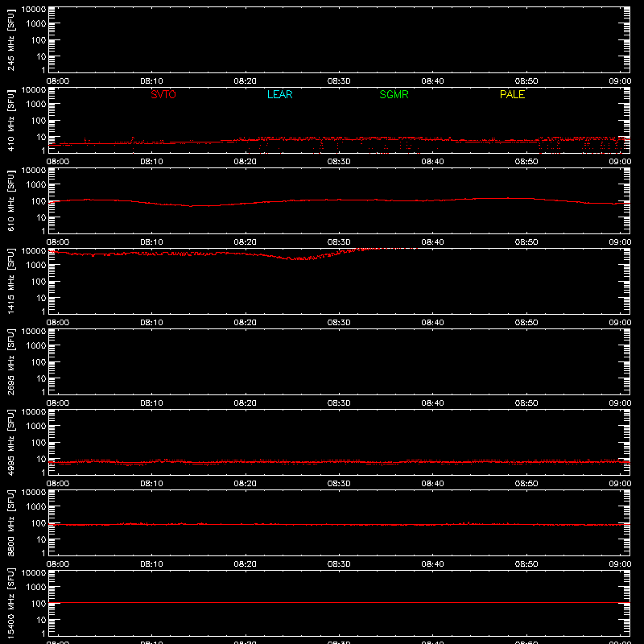644x644 pixels.
Task: Click 08:00 tick under 1415 MHz panel
Action: (58, 323)
